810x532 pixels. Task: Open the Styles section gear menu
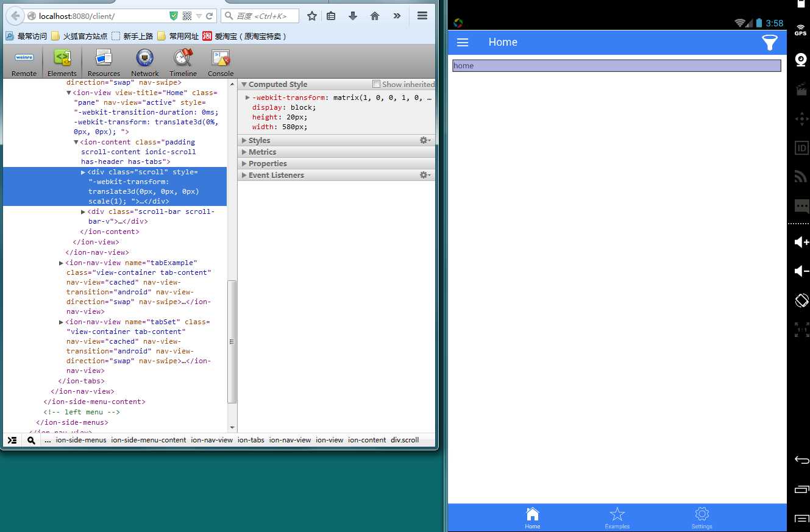[x=425, y=141]
